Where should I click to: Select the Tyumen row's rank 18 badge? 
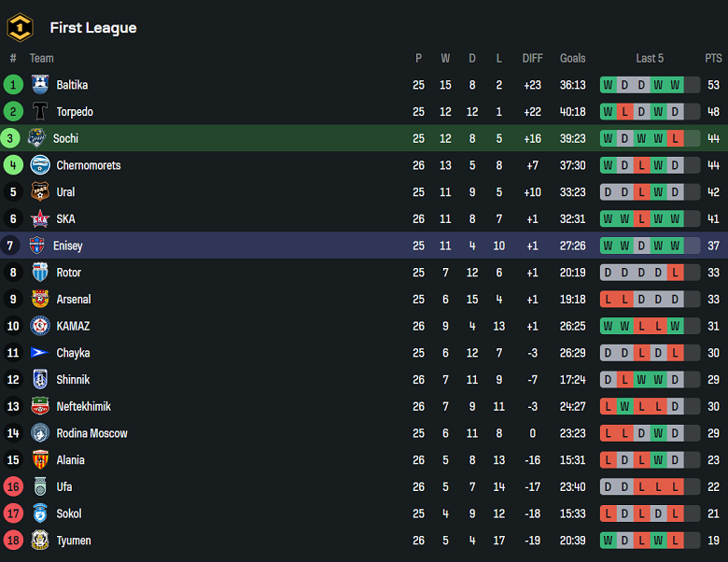(x=13, y=541)
